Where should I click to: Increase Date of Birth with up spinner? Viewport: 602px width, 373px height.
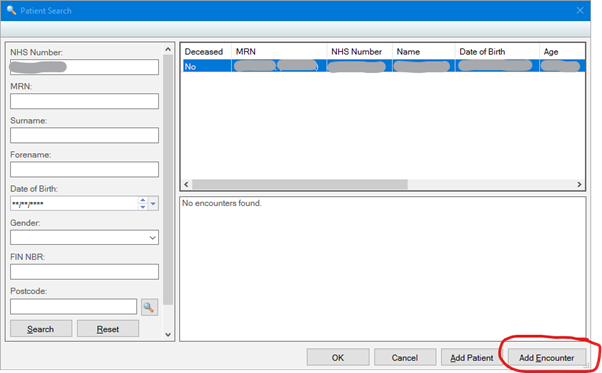tap(143, 200)
